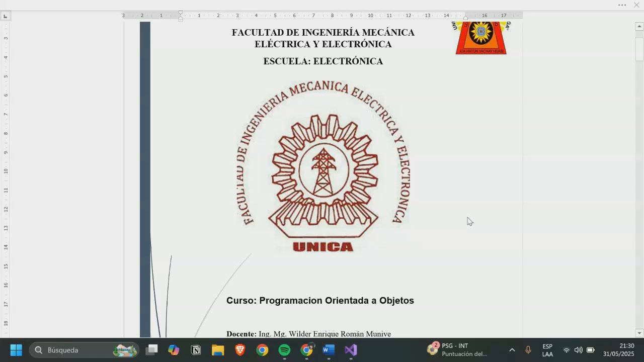Viewport: 644px width, 362px height.
Task: Click 'Curso: Programacion Orientada a Objetos' text
Action: [x=320, y=301]
